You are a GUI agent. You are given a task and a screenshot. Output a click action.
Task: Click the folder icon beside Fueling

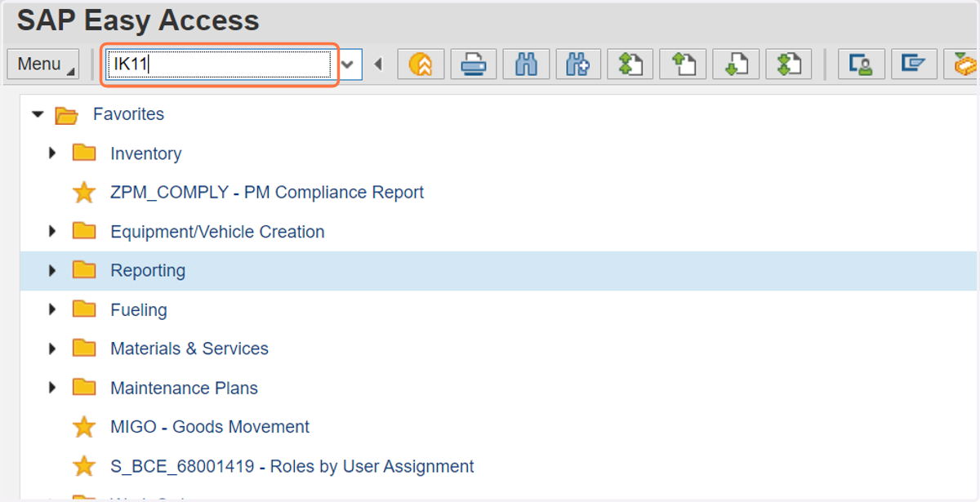(x=84, y=309)
